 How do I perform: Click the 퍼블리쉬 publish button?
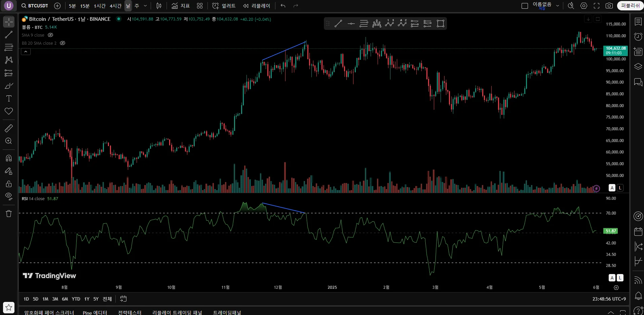click(x=630, y=6)
